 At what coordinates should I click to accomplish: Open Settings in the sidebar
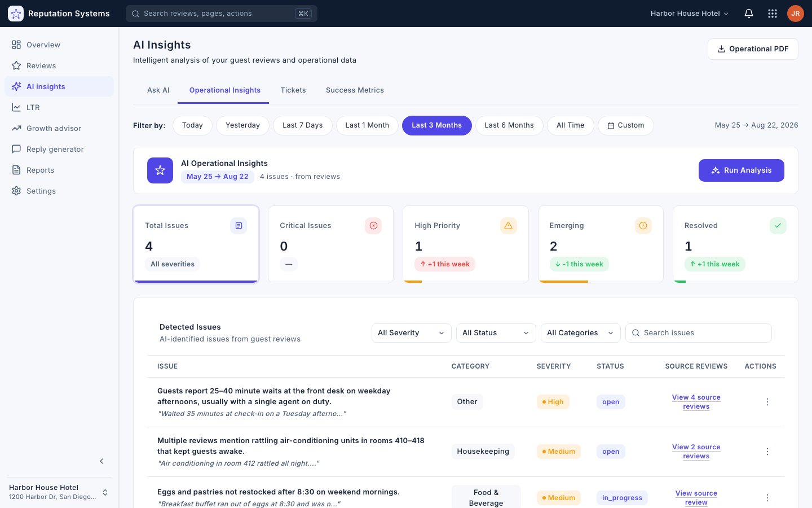(x=59, y=191)
